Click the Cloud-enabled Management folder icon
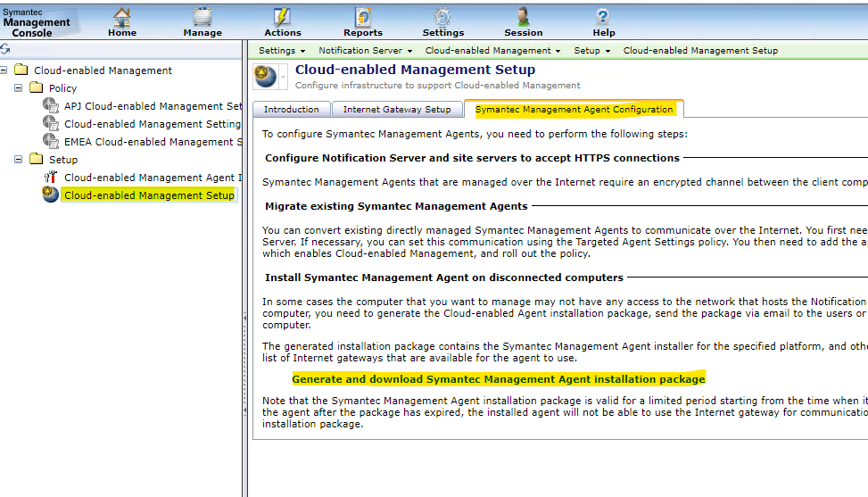The image size is (868, 497). tap(21, 70)
